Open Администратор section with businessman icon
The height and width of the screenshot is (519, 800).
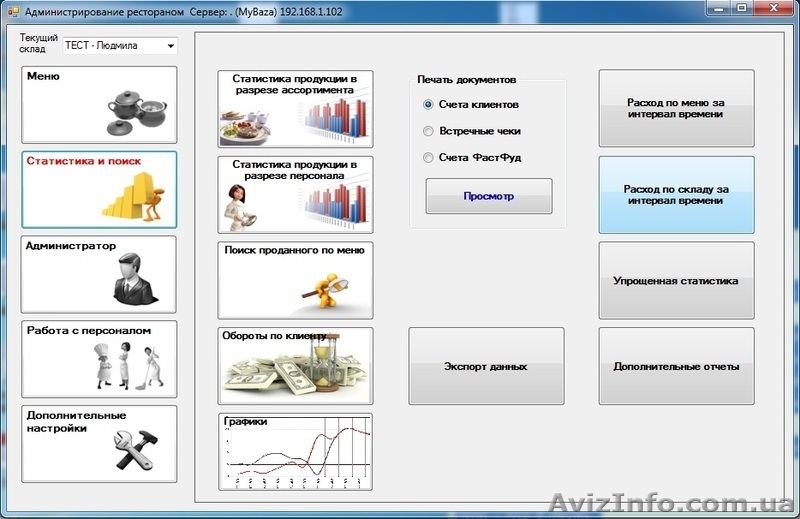coord(99,274)
